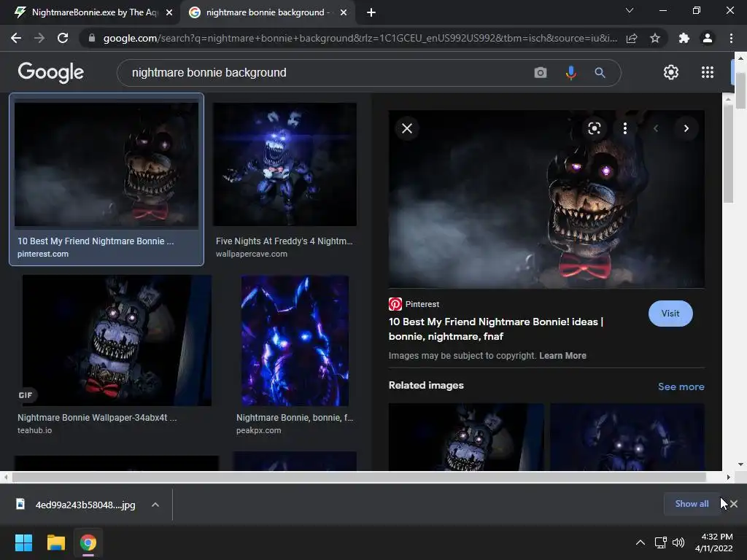
Task: Click the Chrome taskbar icon
Action: (88, 542)
